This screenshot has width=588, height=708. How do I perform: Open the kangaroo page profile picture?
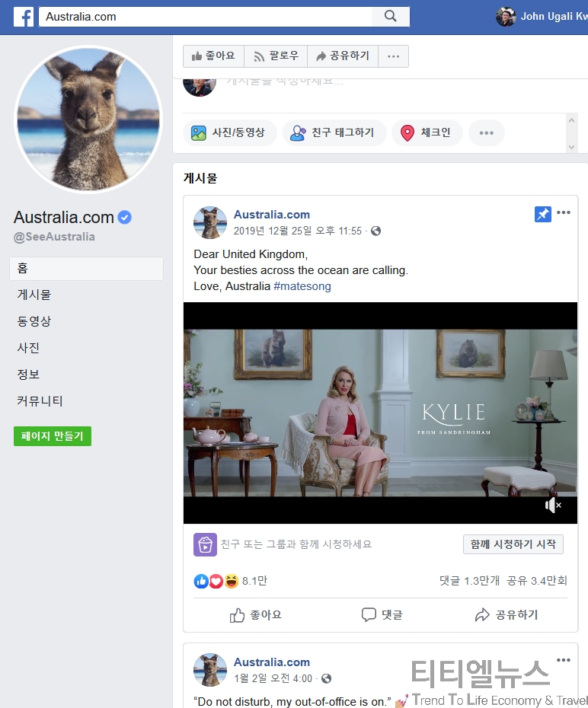pos(88,120)
